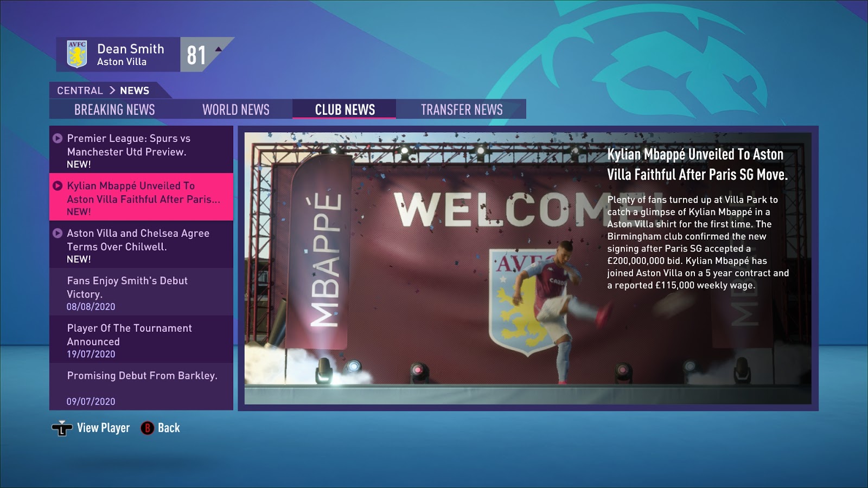Click the unread marker beside Kylian Mbappé Unveiled
This screenshot has height=488, width=868.
coord(58,186)
